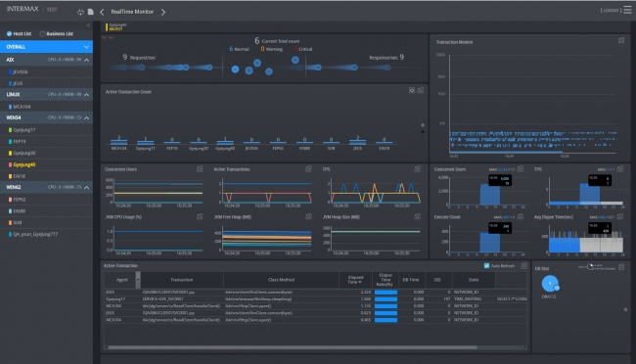Click the LOGOUT link
The image size is (636, 364).
point(611,10)
